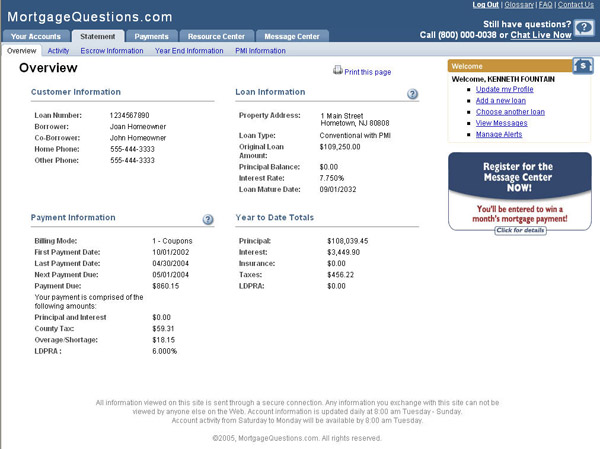
Task: Switch to the Payments tab
Action: point(152,36)
